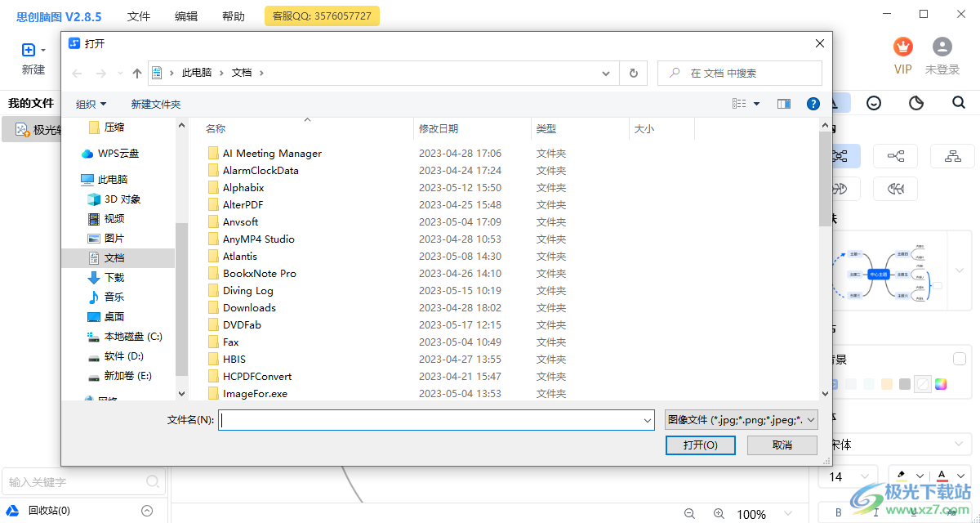The height and width of the screenshot is (523, 980).
Task: Toggle the 背景 background checkbox
Action: pyautogui.click(x=960, y=359)
